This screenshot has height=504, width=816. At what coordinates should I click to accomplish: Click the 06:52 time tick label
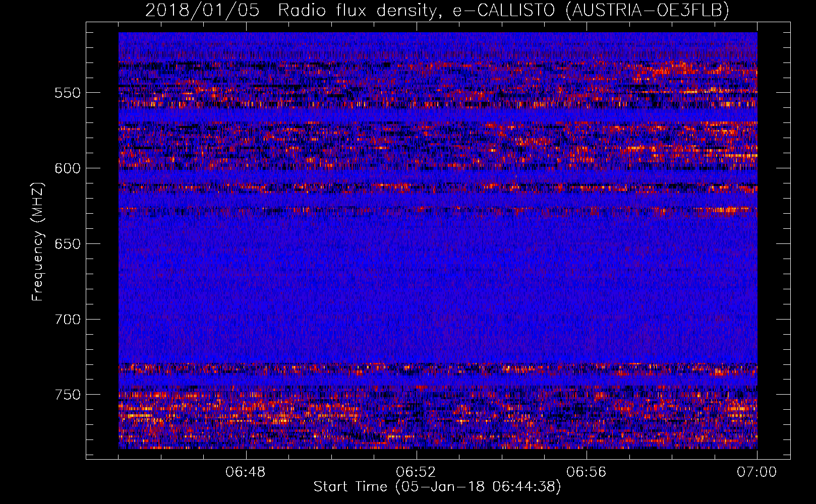coord(416,472)
